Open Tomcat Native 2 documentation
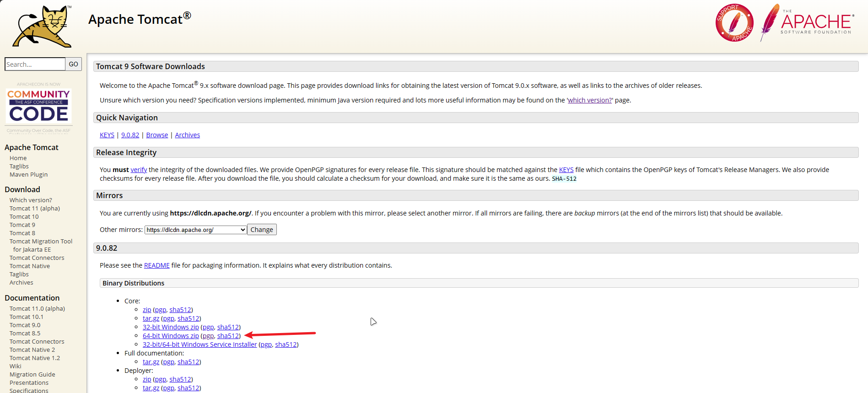 click(32, 350)
